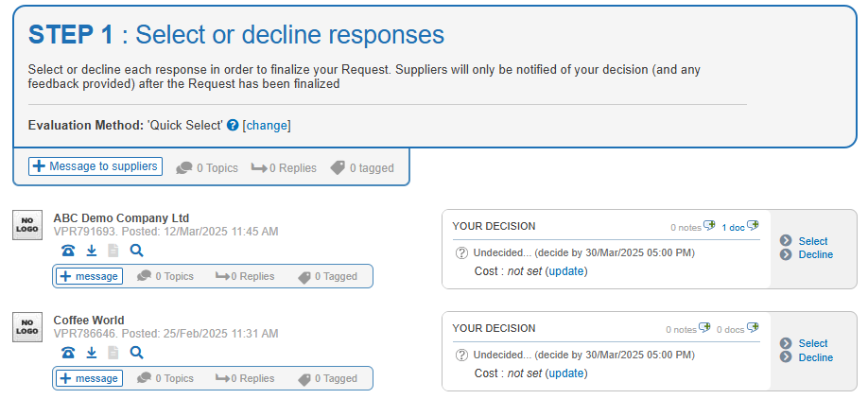868x399 pixels.
Task: Add a document to the Coffee World decision
Action: click(x=753, y=328)
